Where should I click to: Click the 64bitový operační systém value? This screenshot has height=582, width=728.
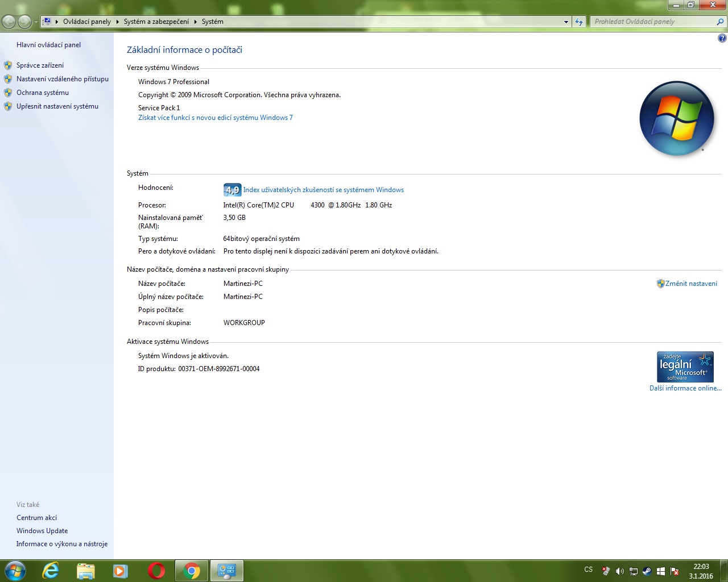coord(262,239)
